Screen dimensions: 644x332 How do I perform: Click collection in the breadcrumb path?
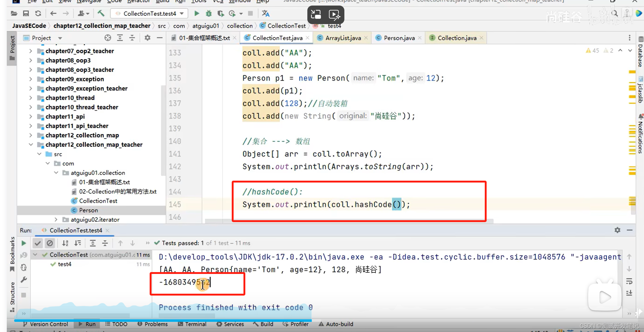tap(240, 26)
